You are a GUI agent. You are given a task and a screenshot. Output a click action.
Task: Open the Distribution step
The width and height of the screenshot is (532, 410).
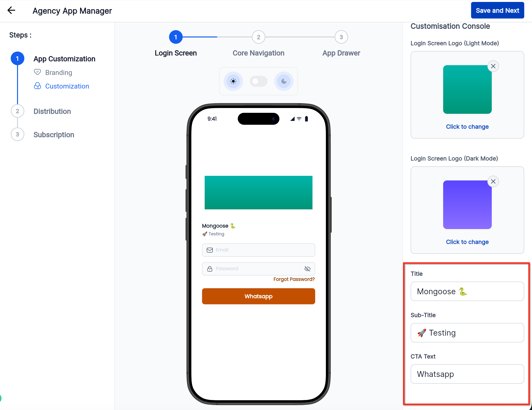tap(52, 111)
